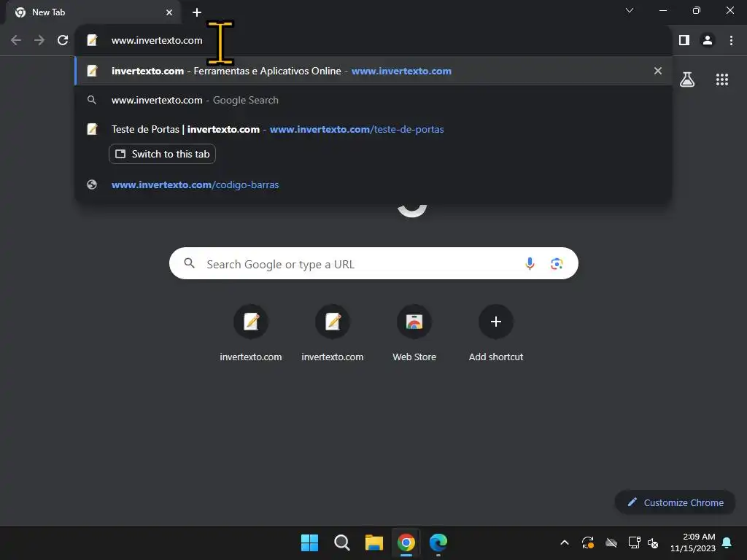
Task: Open the tab search chevron in title bar
Action: coord(630,10)
